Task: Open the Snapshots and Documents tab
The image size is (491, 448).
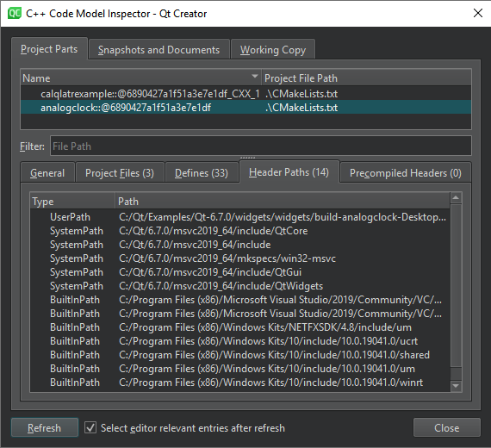Action: 159,50
